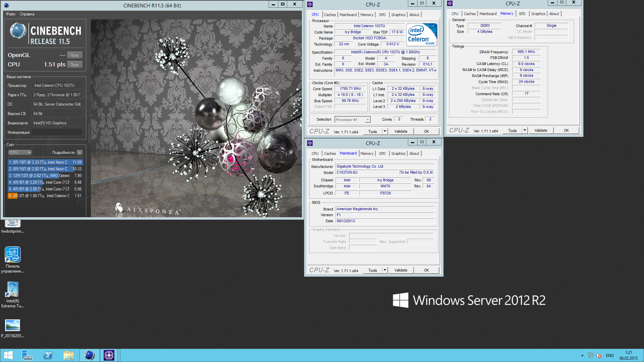Click Core Speed value 1795.71 MHz
Viewport: 644px width, 362px height.
coord(350,89)
